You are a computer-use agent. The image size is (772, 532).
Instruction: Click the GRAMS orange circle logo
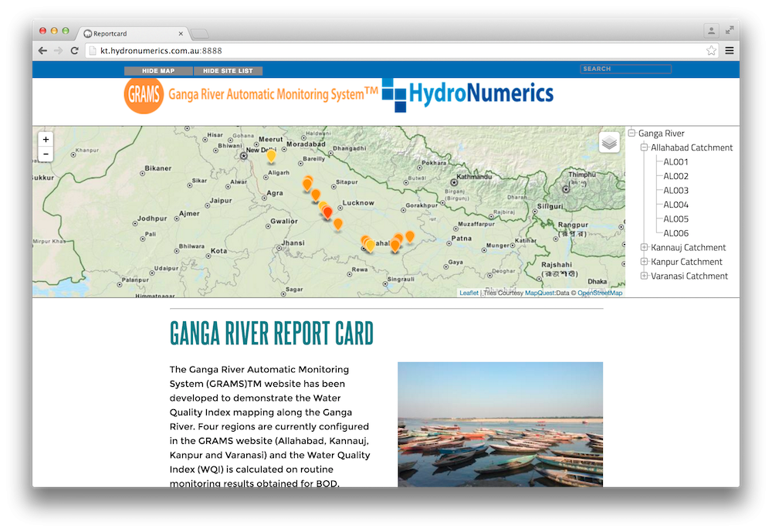click(x=144, y=94)
